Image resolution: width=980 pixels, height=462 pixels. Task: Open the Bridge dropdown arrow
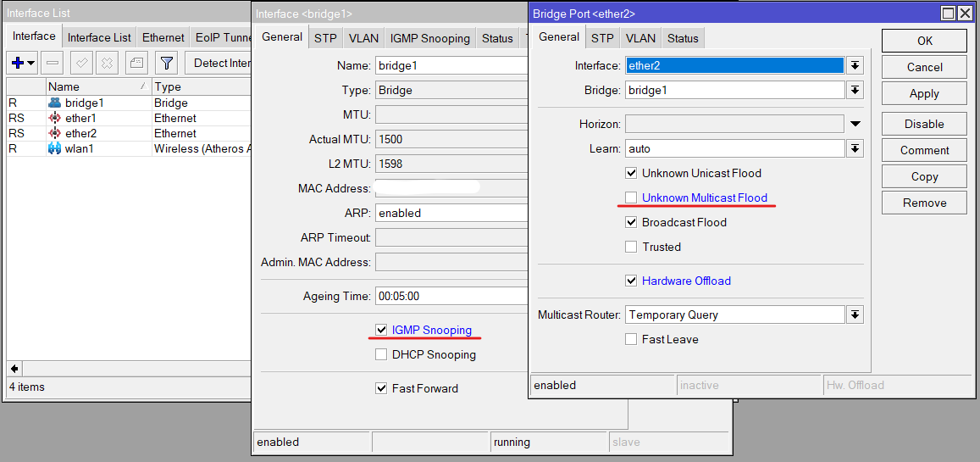tap(855, 90)
